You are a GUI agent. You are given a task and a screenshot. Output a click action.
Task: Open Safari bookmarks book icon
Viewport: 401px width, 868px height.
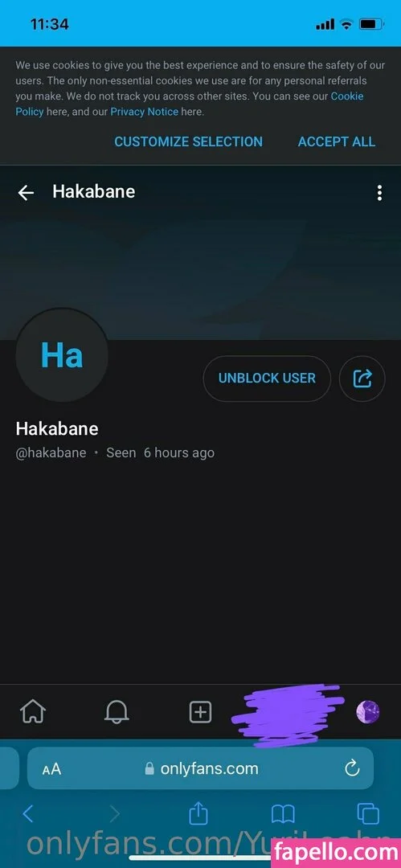pyautogui.click(x=283, y=814)
